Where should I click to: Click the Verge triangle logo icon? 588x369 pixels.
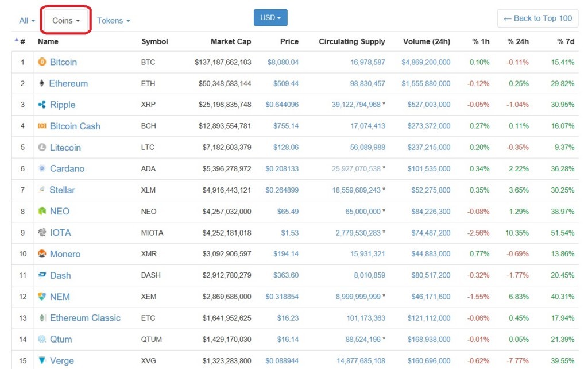click(x=42, y=360)
